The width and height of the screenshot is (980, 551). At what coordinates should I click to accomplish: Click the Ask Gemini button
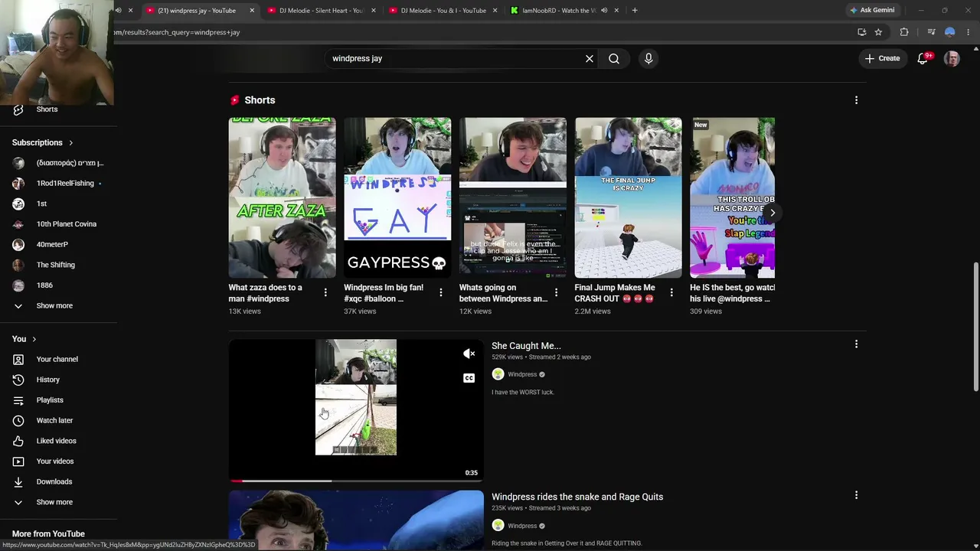click(871, 11)
